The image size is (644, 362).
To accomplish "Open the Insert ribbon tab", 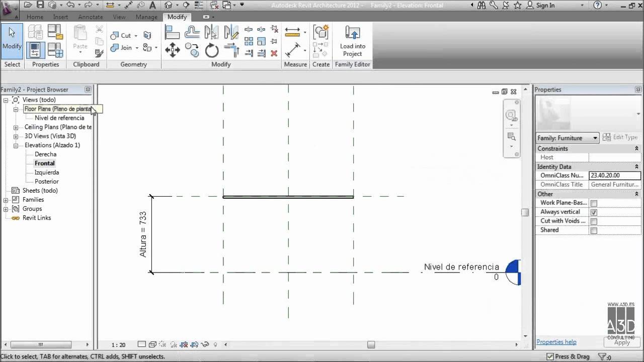I will 60,17.
